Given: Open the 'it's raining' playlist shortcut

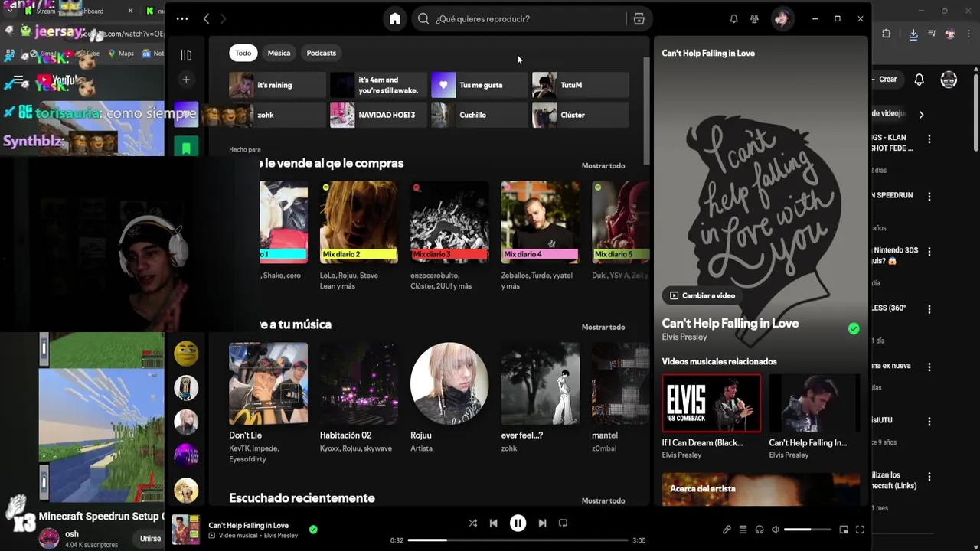Looking at the screenshot, I should click(277, 85).
